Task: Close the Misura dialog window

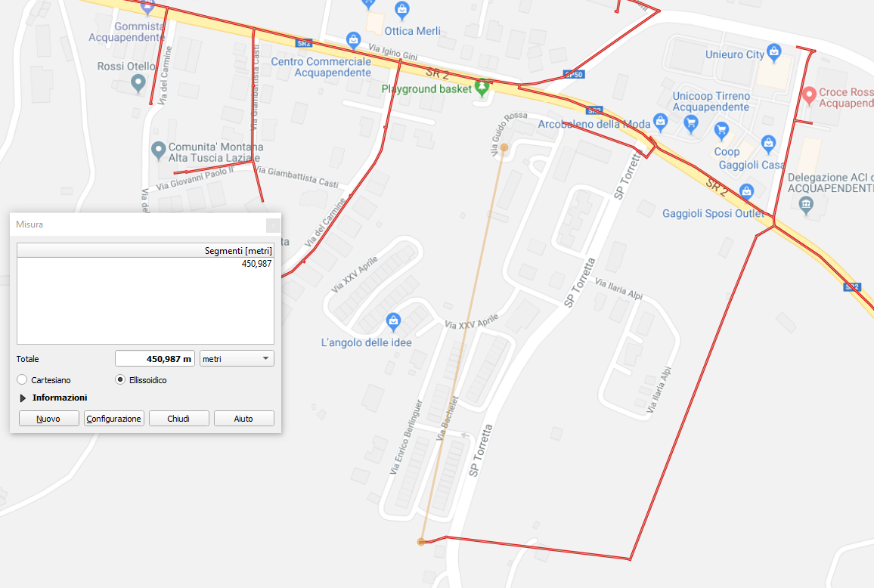Action: point(273,224)
